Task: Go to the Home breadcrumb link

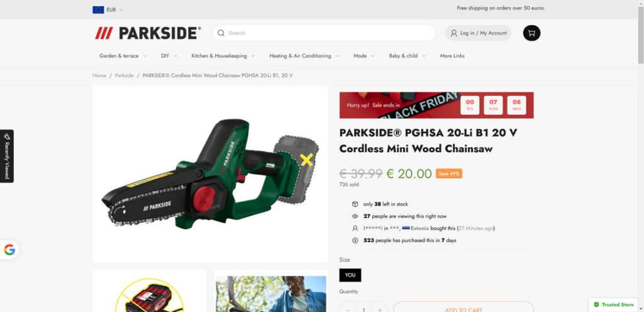Action: [99, 75]
